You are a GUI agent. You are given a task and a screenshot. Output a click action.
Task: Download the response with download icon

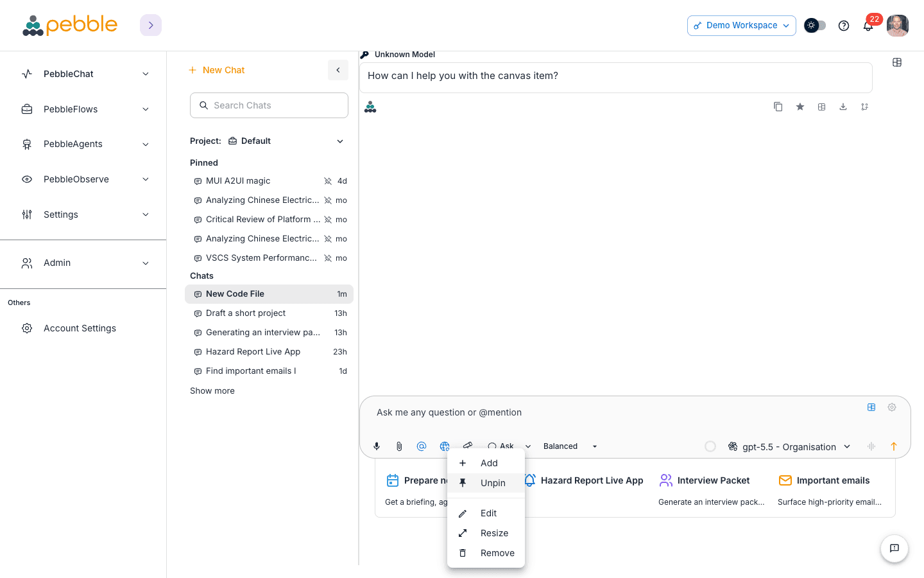[843, 107]
